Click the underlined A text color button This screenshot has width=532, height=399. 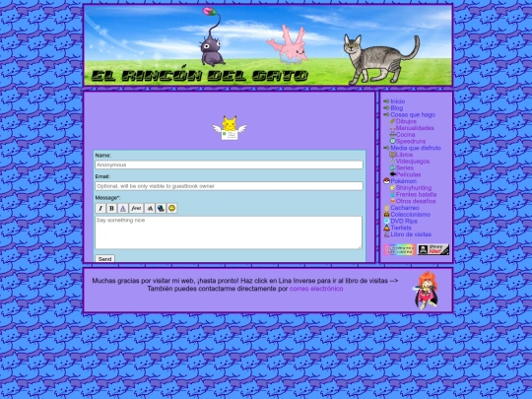pos(123,208)
